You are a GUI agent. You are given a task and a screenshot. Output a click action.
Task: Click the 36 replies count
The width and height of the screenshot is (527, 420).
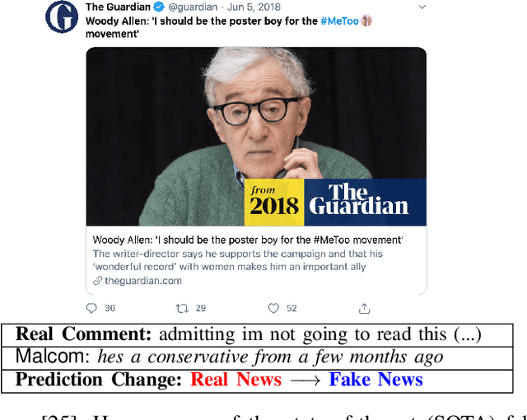tap(110, 308)
